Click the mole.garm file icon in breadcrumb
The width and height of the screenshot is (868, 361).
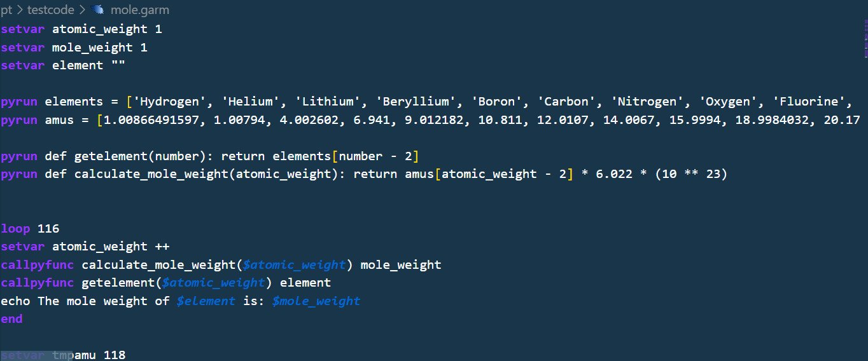pyautogui.click(x=98, y=10)
